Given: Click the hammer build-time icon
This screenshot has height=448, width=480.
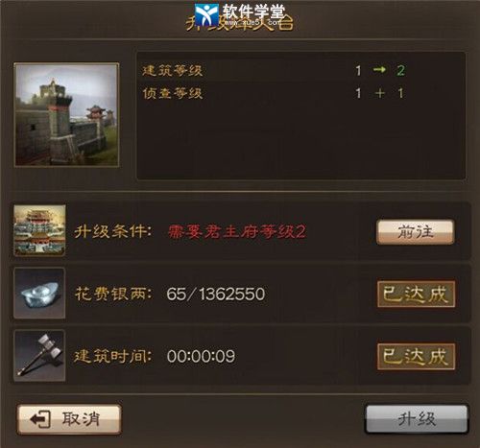Looking at the screenshot, I should [39, 356].
